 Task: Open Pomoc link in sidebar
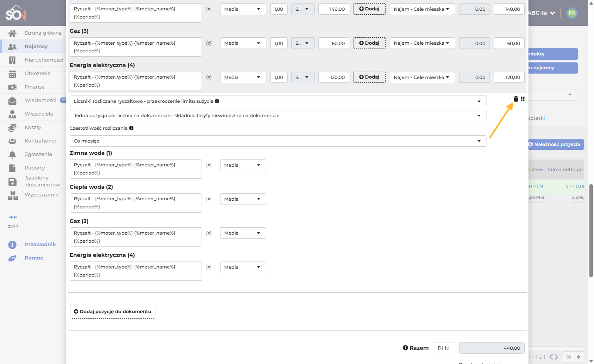(34, 258)
